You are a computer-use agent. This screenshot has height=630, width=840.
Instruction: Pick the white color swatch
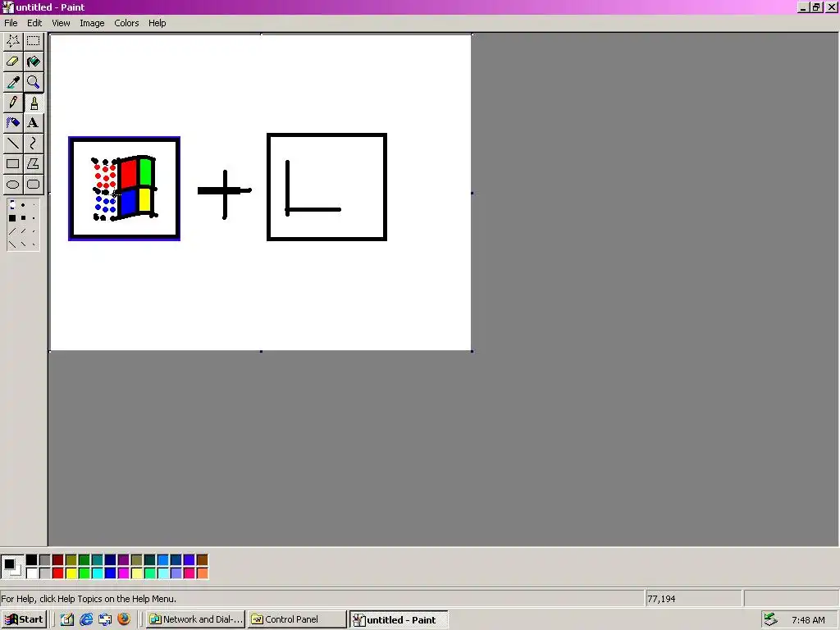point(32,573)
